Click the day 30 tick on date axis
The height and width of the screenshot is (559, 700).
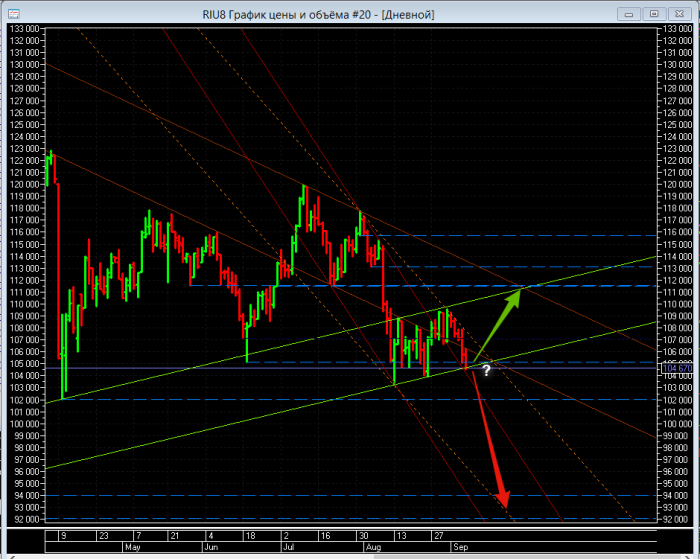click(x=365, y=536)
